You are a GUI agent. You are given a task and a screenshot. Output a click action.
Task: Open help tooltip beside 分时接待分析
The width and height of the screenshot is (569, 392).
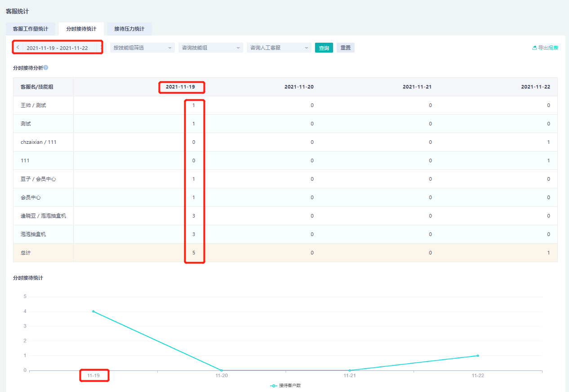pos(46,68)
